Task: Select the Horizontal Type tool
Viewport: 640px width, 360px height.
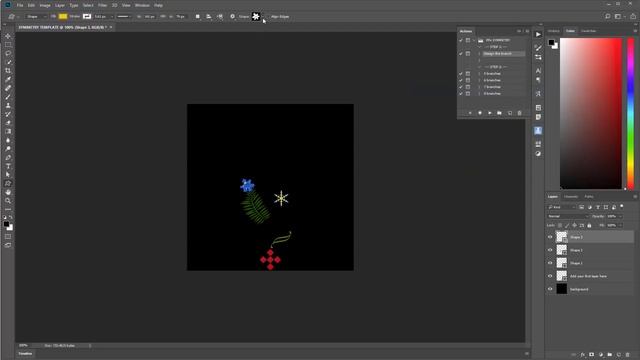Action: (8, 166)
